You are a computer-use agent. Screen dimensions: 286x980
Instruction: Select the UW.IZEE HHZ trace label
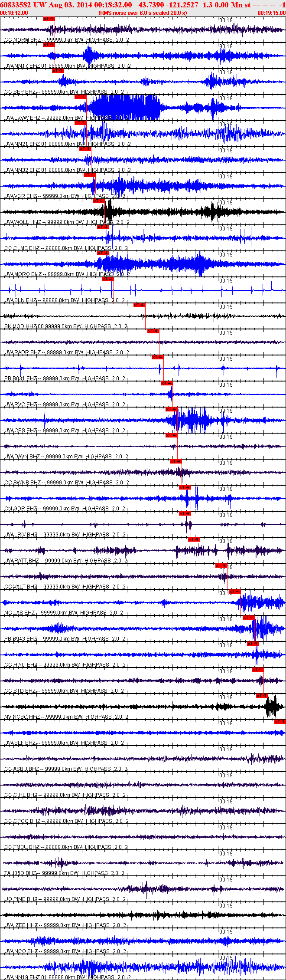[65, 925]
